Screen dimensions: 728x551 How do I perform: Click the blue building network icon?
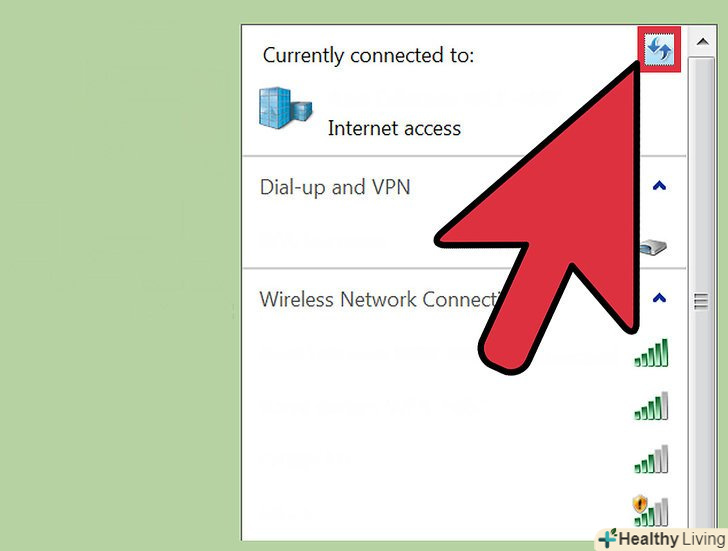click(x=286, y=108)
